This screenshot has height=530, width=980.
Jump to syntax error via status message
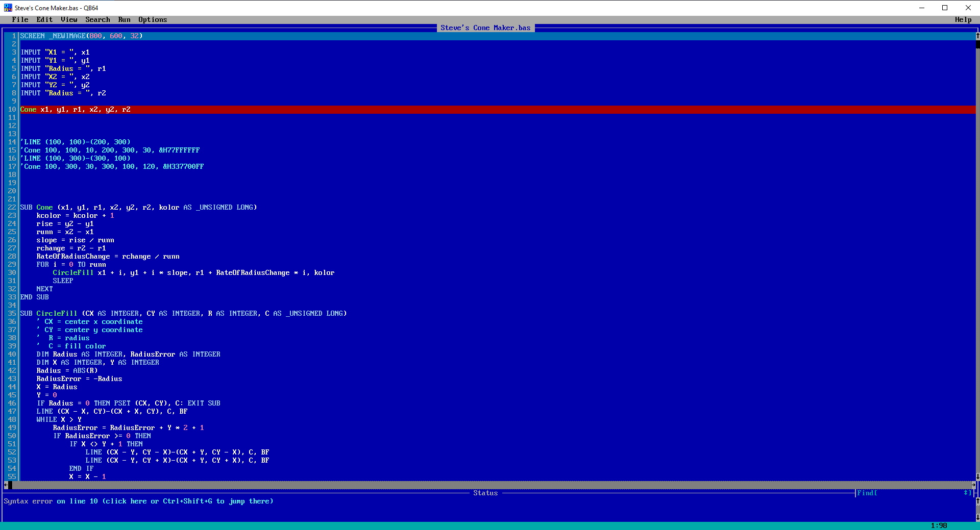pos(138,501)
